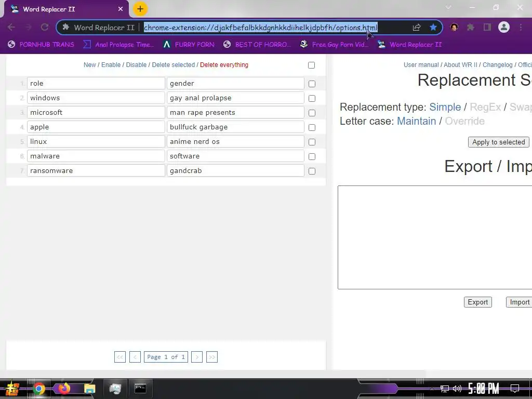Screen dimensions: 532x399
Task: Open the system monitor taskbar icon
Action: pos(115,389)
